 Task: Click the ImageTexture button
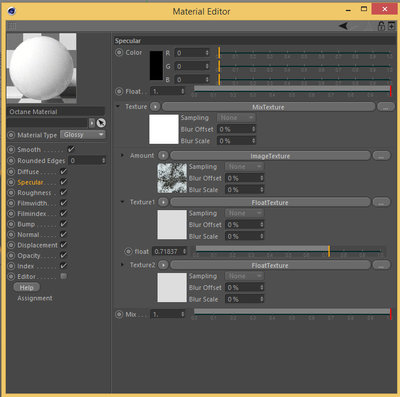pos(270,156)
